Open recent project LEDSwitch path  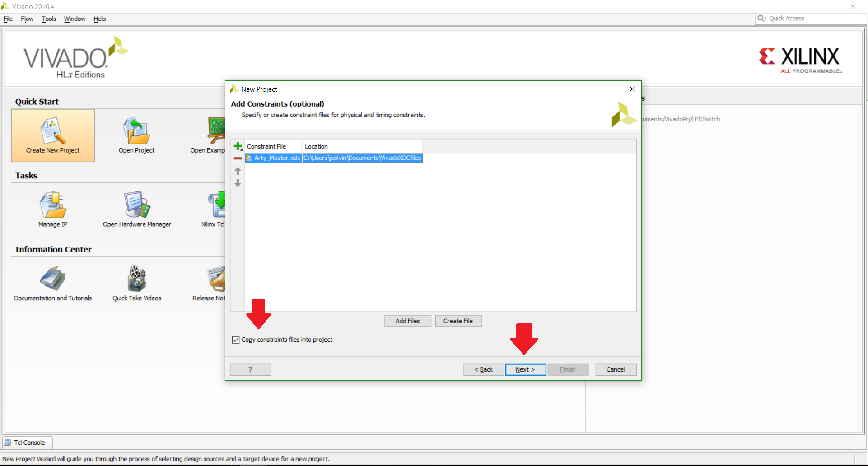coord(681,119)
